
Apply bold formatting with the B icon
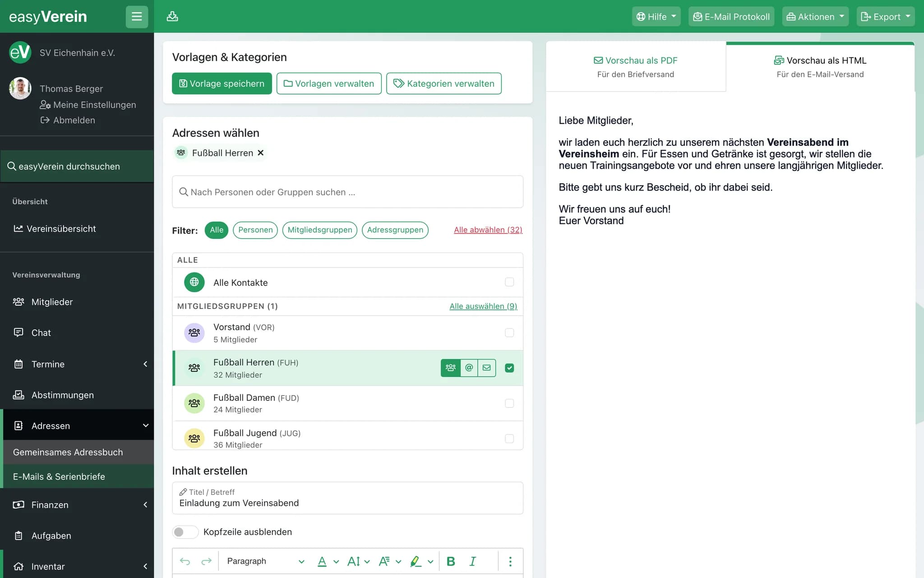pyautogui.click(x=450, y=561)
